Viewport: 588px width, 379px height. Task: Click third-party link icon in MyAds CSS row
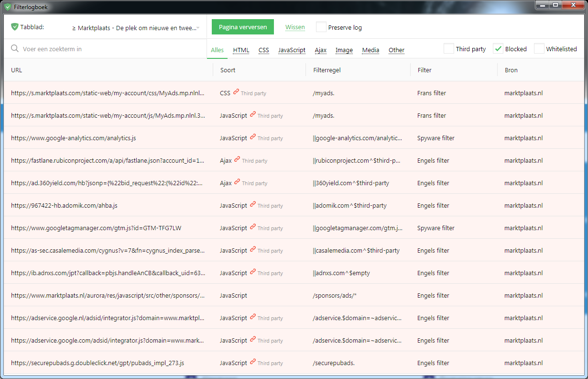(236, 92)
